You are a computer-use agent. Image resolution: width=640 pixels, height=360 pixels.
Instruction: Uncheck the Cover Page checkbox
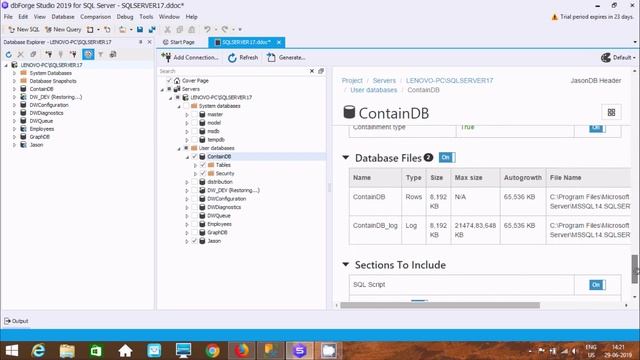pyautogui.click(x=169, y=80)
